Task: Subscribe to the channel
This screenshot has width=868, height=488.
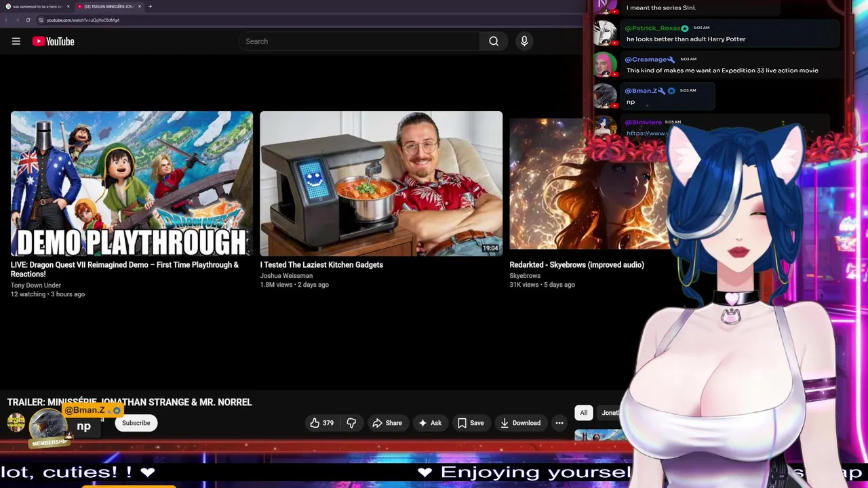Action: [136, 423]
